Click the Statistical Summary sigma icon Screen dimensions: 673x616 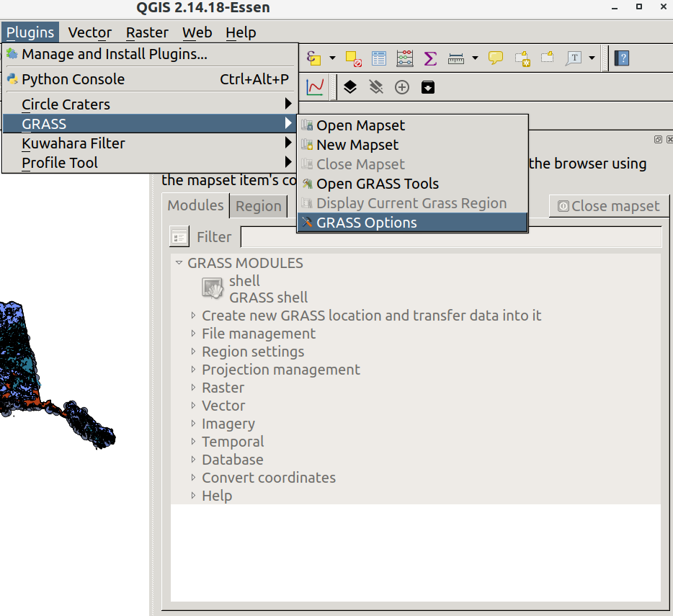coord(430,58)
